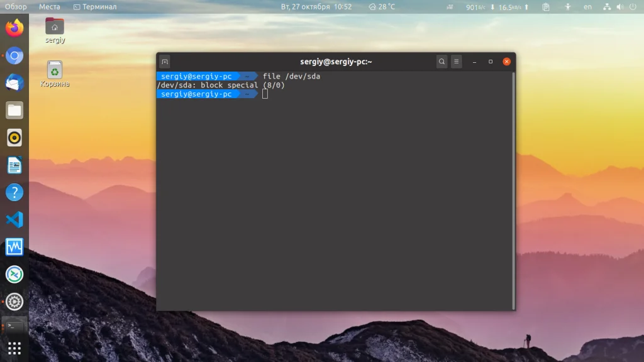The height and width of the screenshot is (362, 644).
Task: Switch keyboard layout via the en indicator
Action: (x=587, y=6)
